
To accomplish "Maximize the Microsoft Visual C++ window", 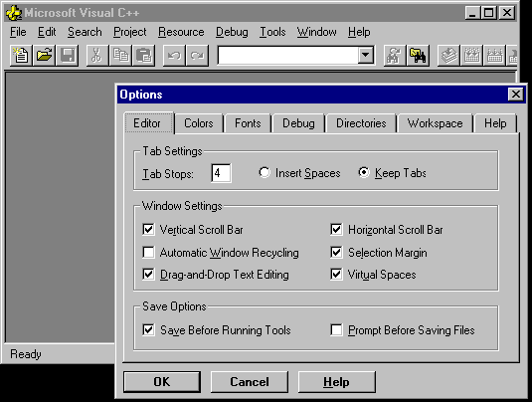I will 489,13.
